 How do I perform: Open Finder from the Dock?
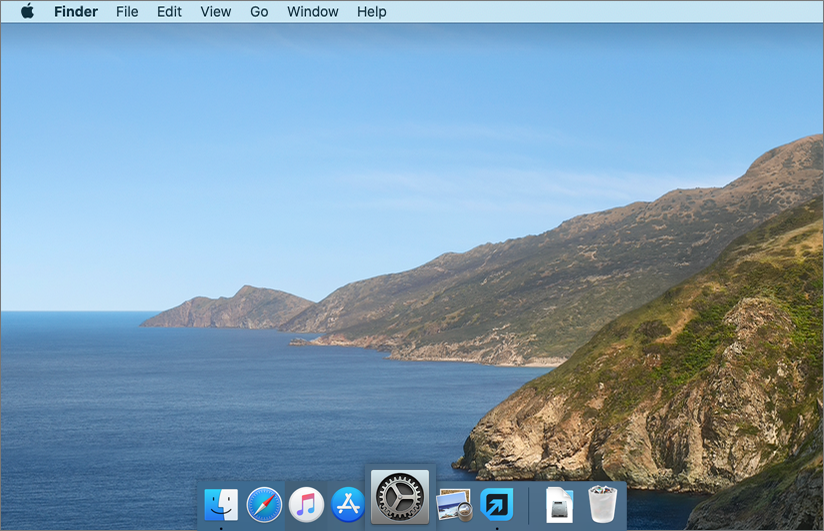click(221, 504)
